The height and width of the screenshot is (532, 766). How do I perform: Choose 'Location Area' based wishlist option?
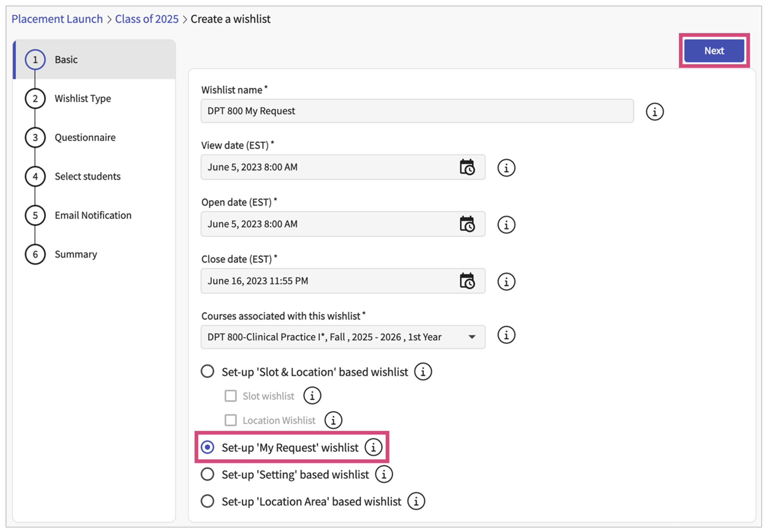[x=208, y=501]
